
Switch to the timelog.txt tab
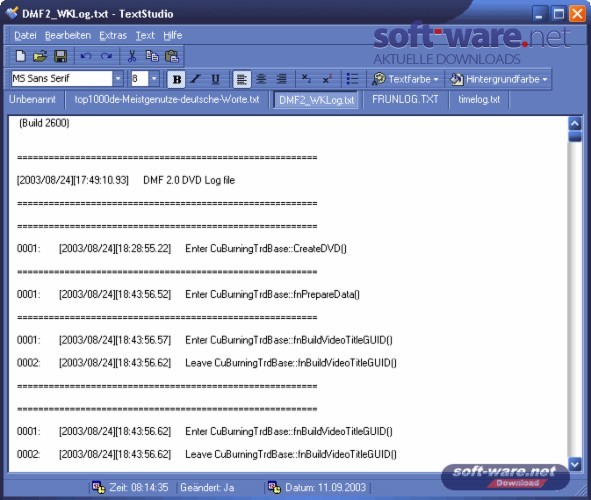(x=479, y=99)
